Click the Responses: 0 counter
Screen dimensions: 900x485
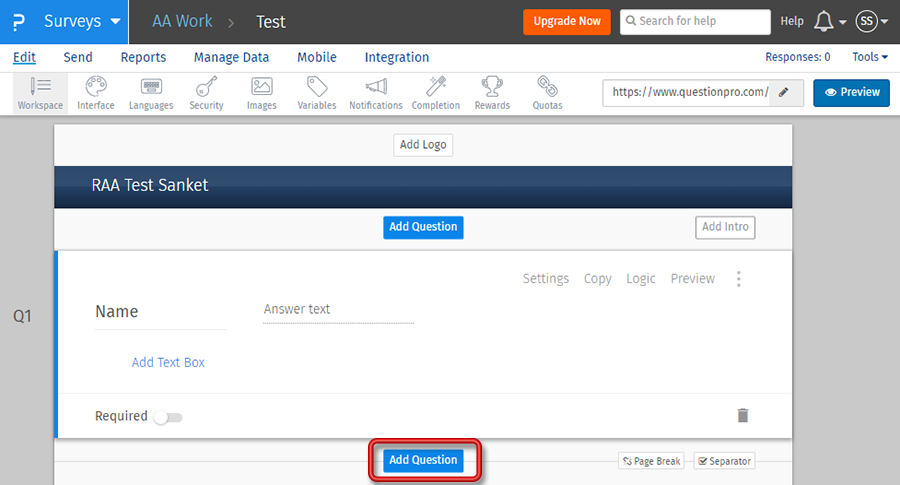797,57
